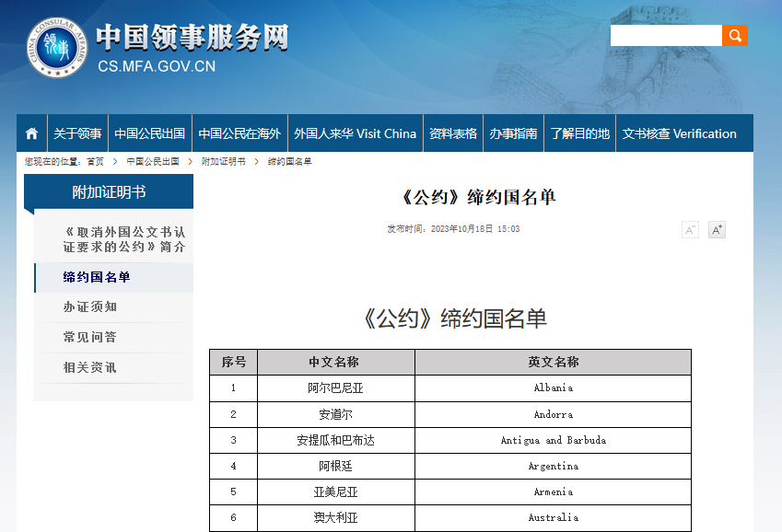Click the red search magnifier icon
Viewport: 782px width, 532px height.
pos(734,35)
